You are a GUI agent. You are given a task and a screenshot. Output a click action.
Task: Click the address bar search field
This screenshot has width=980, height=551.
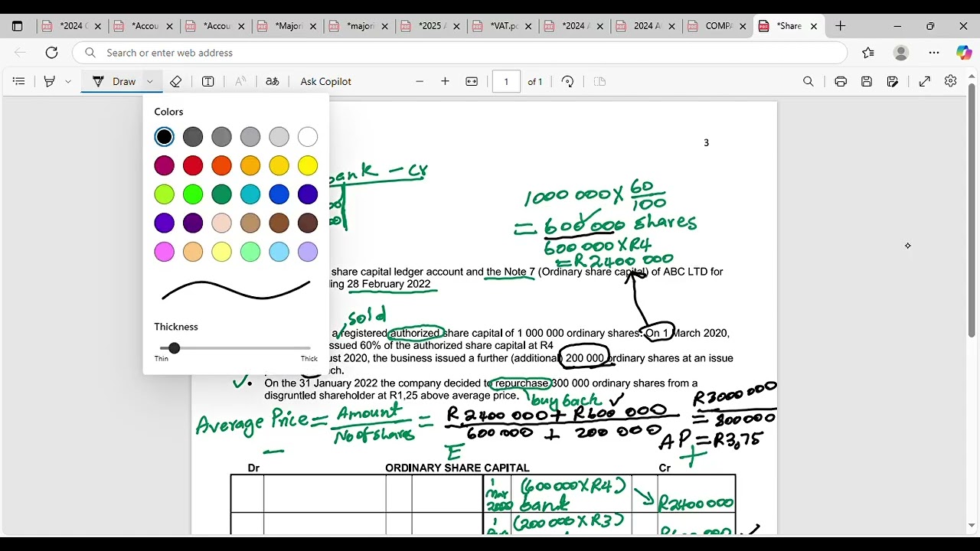pyautogui.click(x=460, y=53)
